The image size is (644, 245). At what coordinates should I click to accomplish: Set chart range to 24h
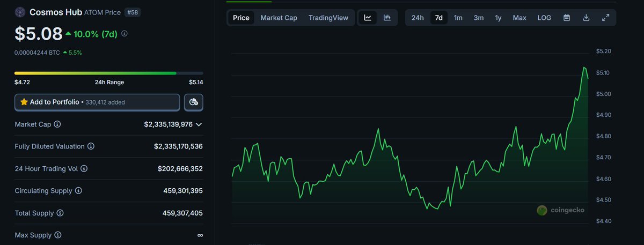tap(418, 18)
